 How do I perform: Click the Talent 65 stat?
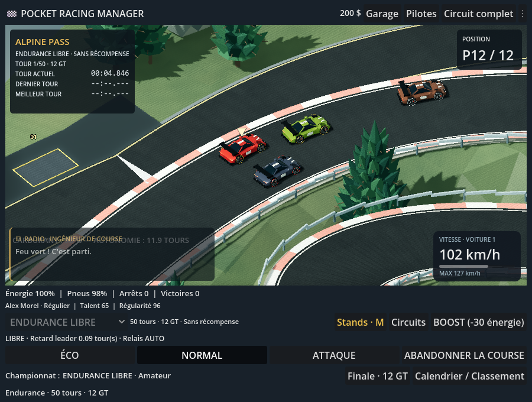coord(95,306)
